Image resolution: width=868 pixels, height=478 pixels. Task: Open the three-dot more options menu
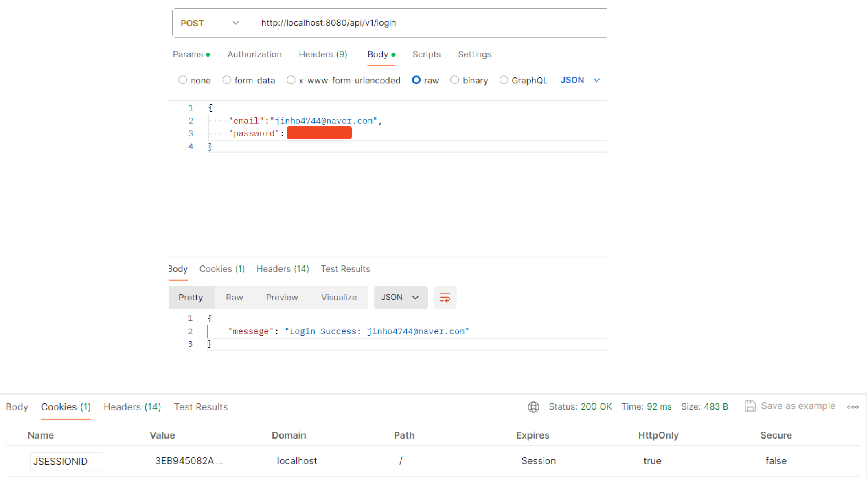click(853, 407)
